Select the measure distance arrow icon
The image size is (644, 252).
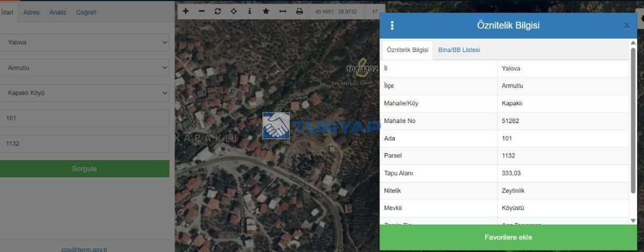(x=283, y=11)
